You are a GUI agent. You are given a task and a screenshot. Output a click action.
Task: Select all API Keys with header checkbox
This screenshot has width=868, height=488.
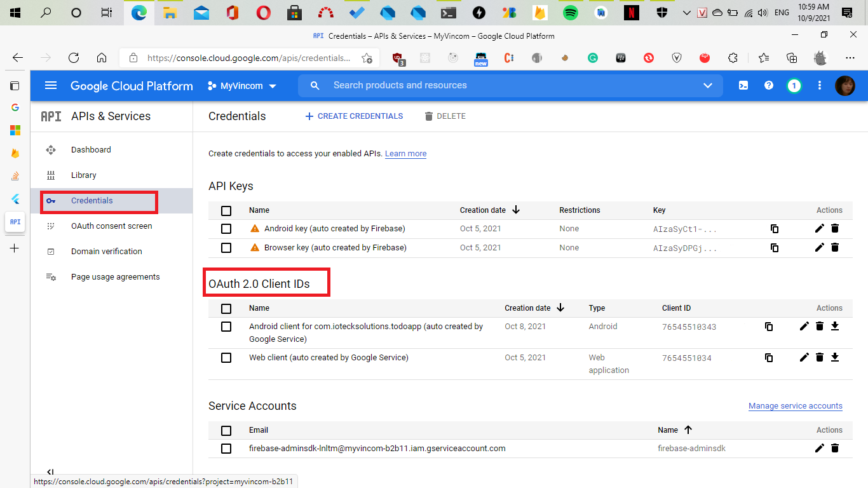click(226, 211)
